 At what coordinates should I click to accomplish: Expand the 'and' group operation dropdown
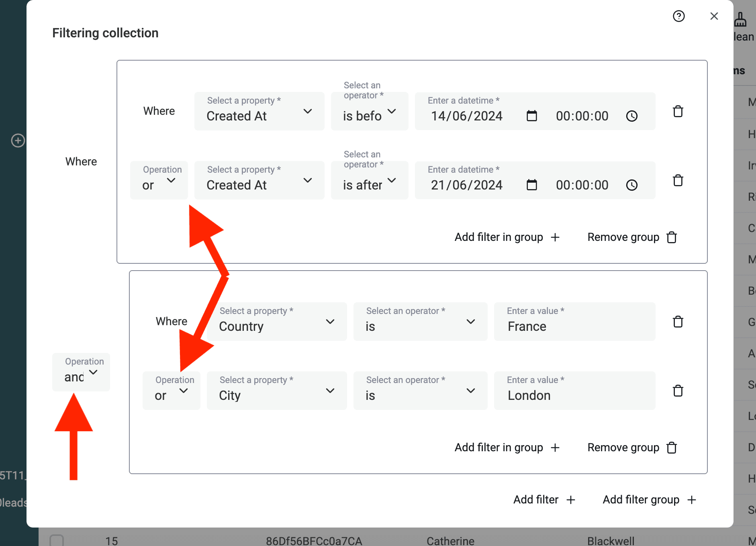(81, 373)
